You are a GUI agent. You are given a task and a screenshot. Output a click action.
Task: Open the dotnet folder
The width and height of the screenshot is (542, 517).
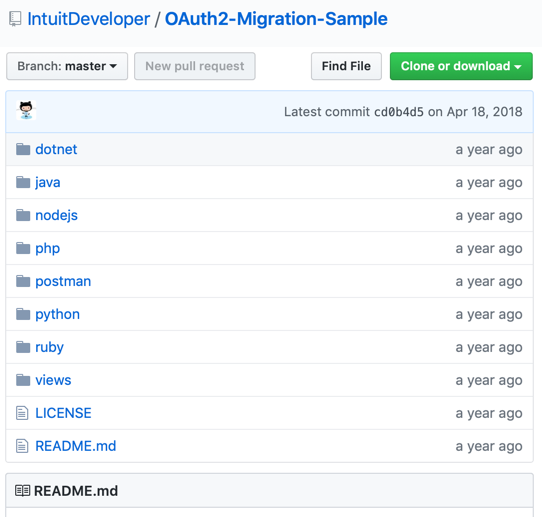56,149
